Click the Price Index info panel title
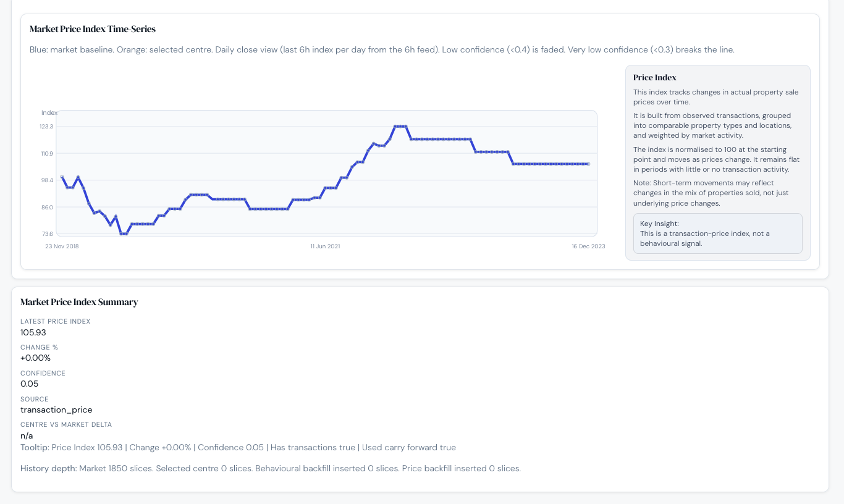This screenshot has width=844, height=504. [655, 78]
